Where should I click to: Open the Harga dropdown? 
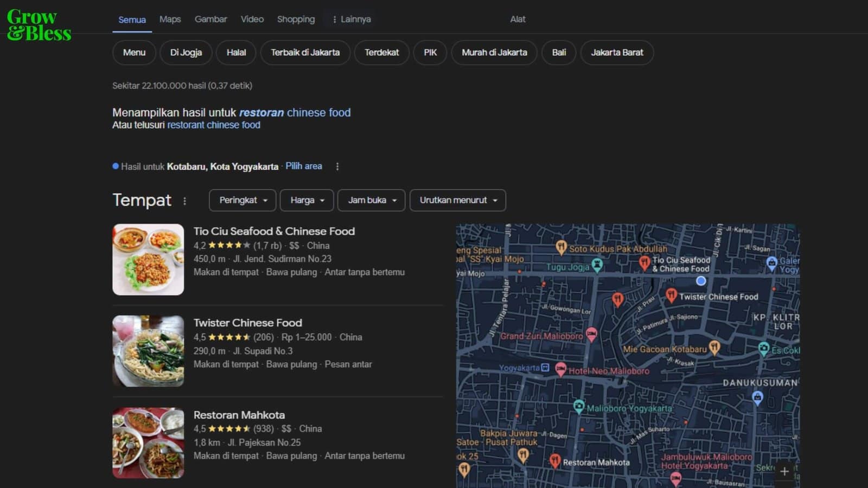(x=307, y=200)
